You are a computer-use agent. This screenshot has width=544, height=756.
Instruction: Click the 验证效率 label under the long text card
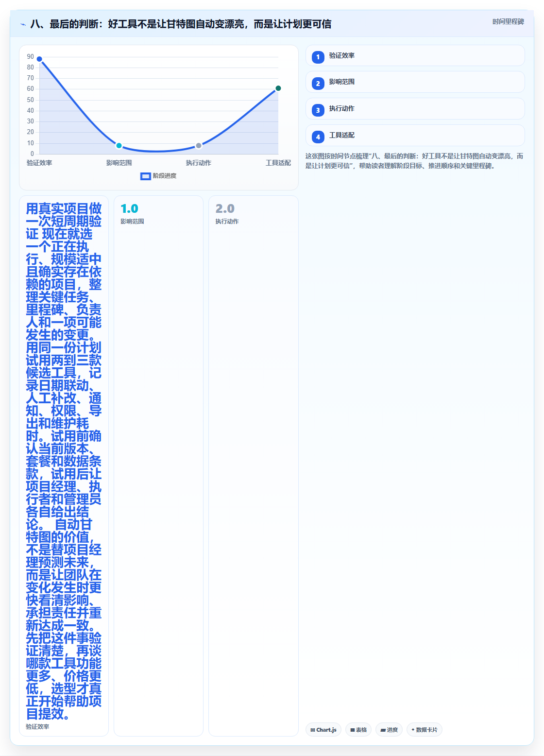click(x=37, y=727)
